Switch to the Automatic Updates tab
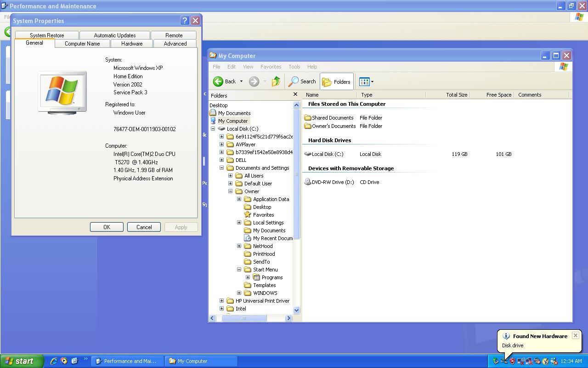Image resolution: width=588 pixels, height=368 pixels. click(115, 35)
